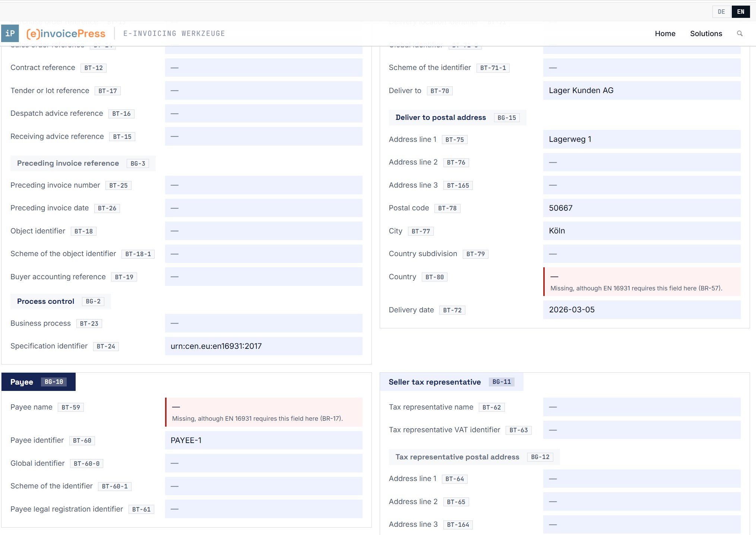
Task: Click the Lagerweg 1 value
Action: click(x=570, y=139)
